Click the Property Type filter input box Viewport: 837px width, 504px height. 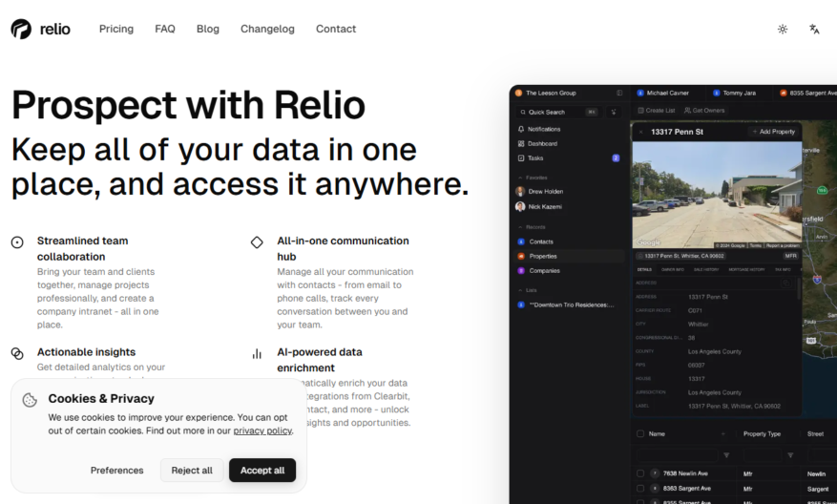(763, 455)
